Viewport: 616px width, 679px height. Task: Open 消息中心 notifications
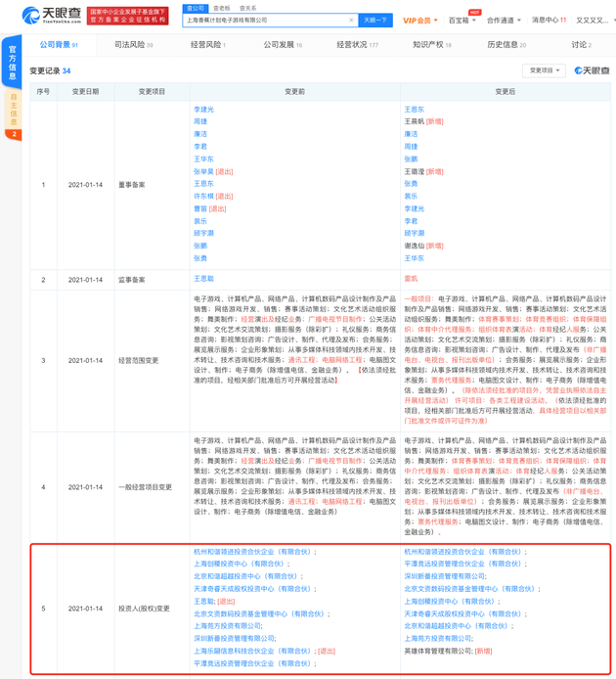549,20
